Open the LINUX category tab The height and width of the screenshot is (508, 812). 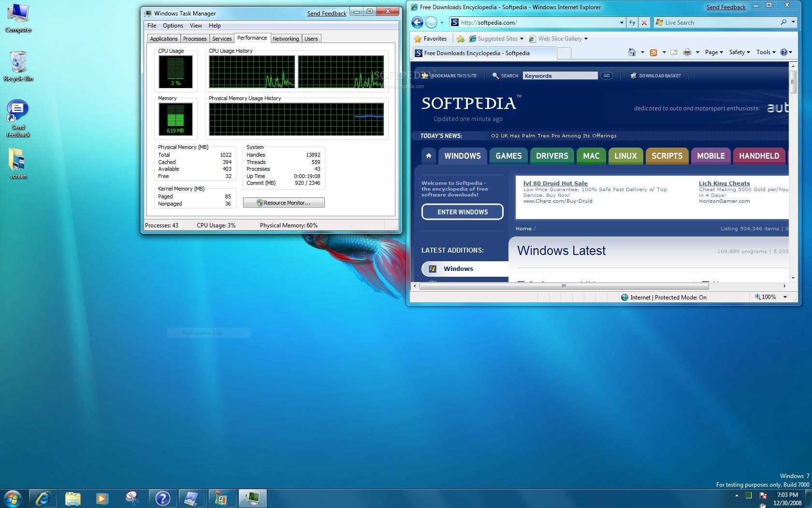tap(625, 156)
